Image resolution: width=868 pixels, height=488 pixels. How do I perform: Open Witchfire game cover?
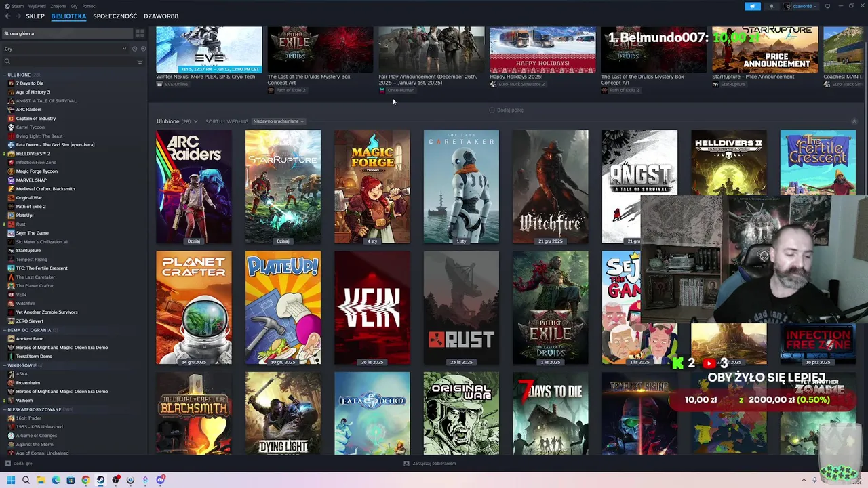click(551, 186)
